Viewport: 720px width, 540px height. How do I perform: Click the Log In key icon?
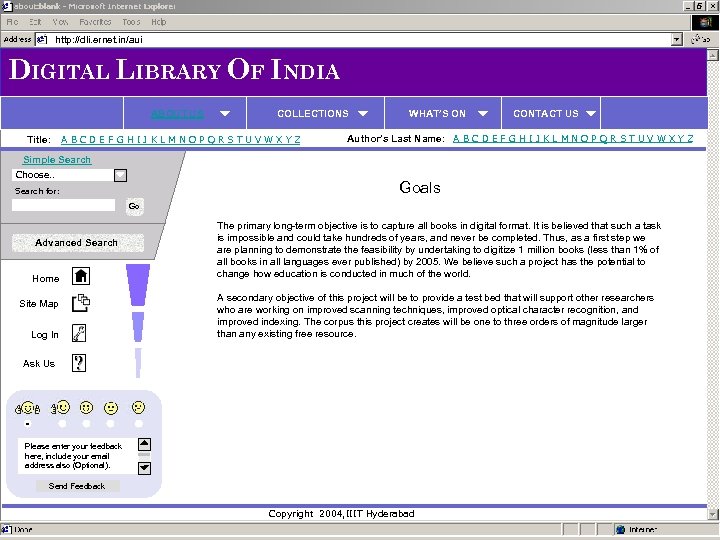point(79,333)
